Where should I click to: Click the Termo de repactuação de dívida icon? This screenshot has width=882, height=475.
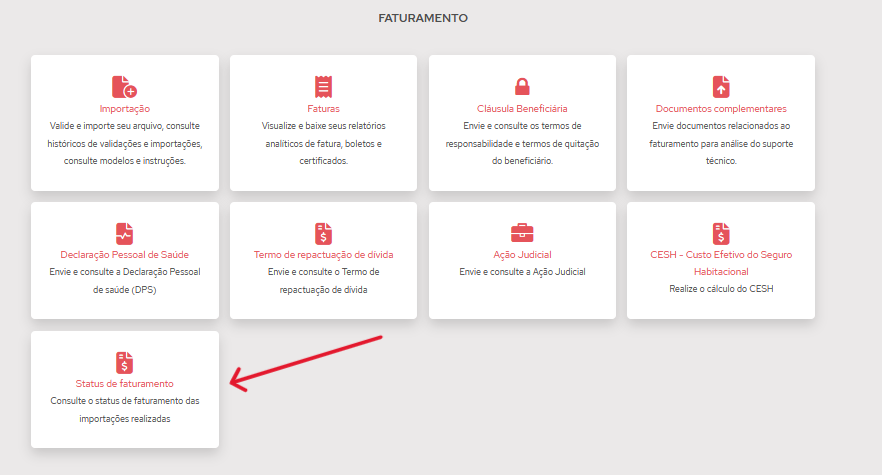click(323, 233)
